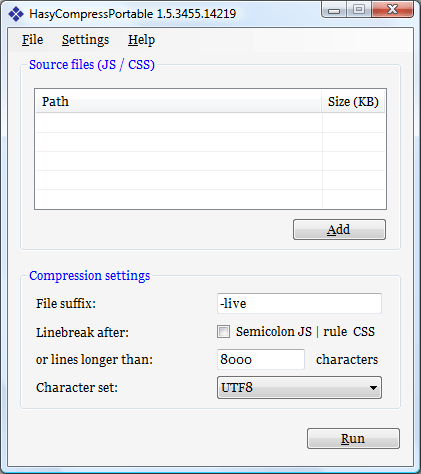Sort list by Path column header
421x474 pixels.
[178, 101]
